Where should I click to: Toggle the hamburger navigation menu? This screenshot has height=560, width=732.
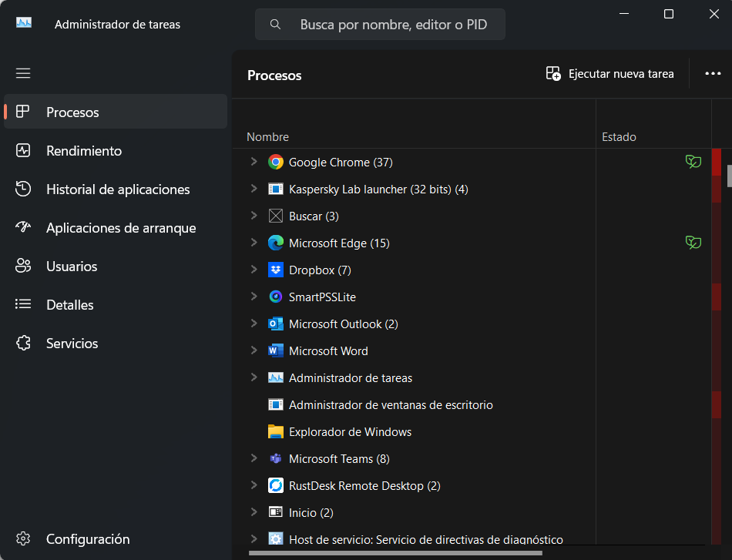tap(23, 73)
